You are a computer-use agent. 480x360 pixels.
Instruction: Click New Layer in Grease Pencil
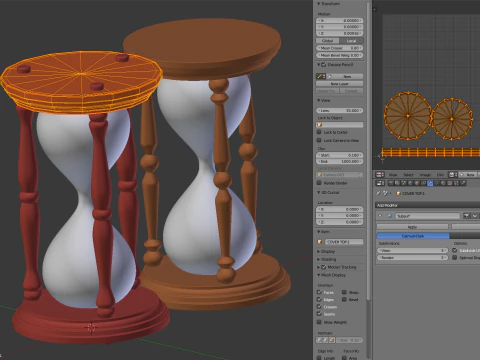pyautogui.click(x=339, y=84)
